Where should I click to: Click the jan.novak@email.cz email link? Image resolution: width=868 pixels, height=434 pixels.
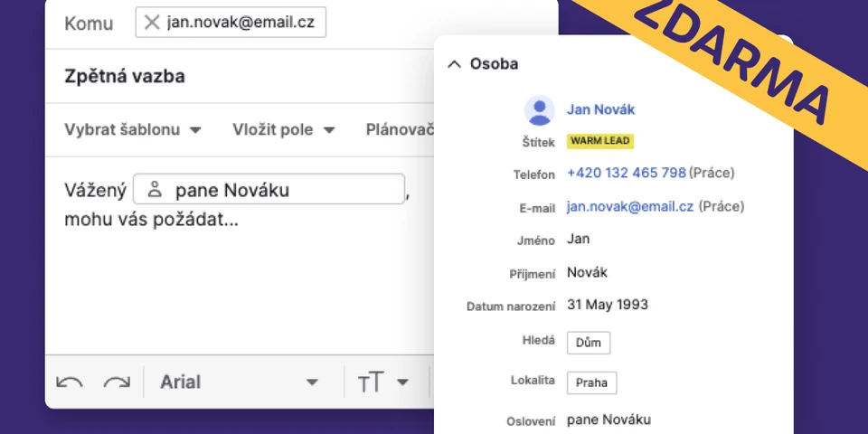629,206
